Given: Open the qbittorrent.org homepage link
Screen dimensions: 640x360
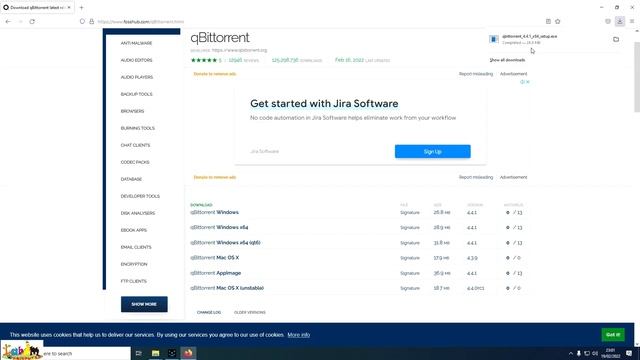Looking at the screenshot, I should tap(239, 50).
